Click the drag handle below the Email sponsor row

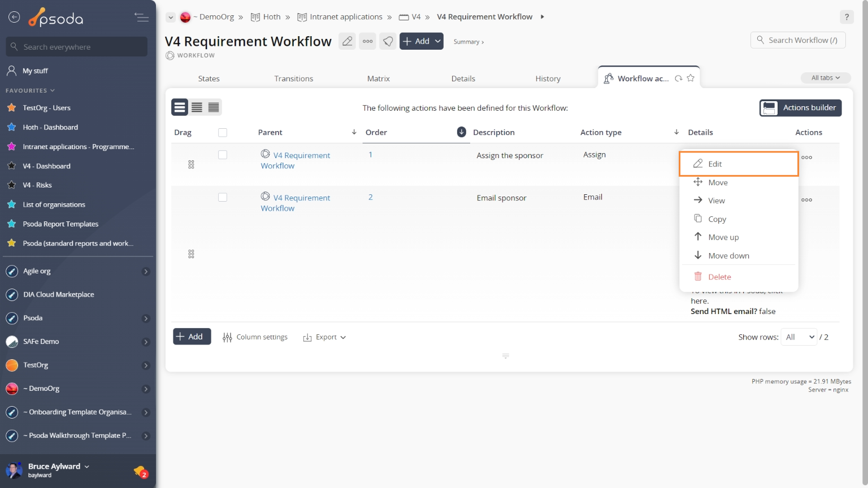click(x=191, y=254)
